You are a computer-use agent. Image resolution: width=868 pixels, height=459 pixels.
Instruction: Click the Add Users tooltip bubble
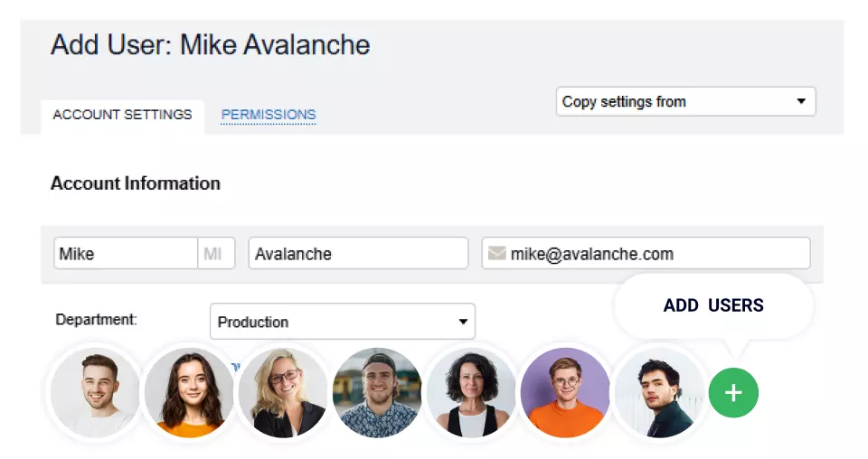(x=713, y=305)
